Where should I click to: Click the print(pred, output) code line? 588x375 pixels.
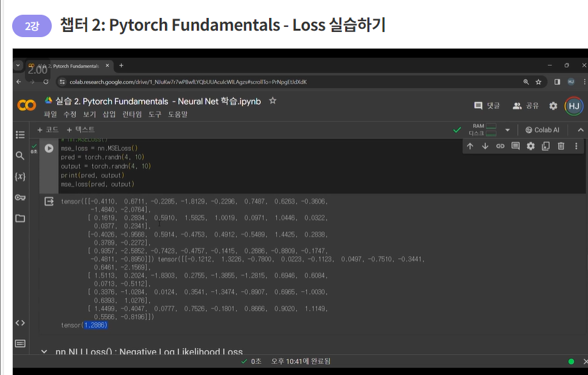[x=93, y=175]
